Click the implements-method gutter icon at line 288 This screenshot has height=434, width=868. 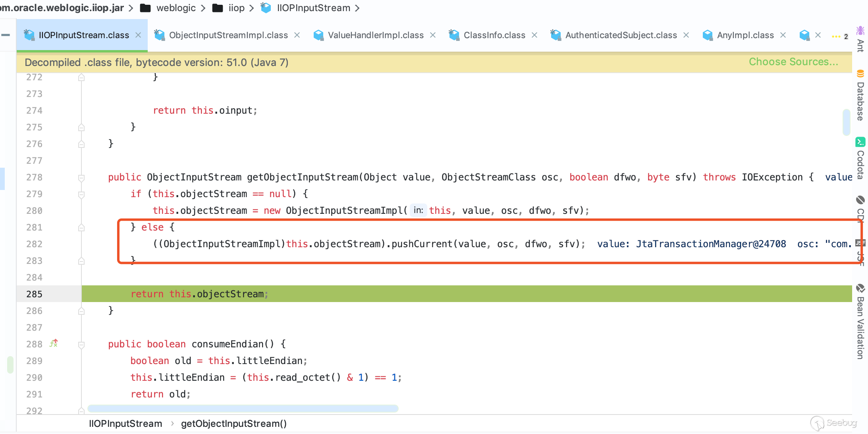(54, 343)
